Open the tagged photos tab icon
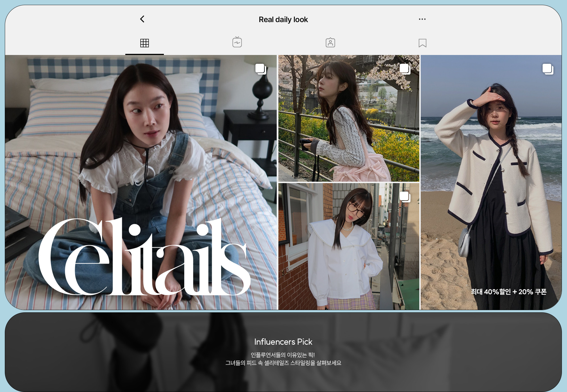 330,43
